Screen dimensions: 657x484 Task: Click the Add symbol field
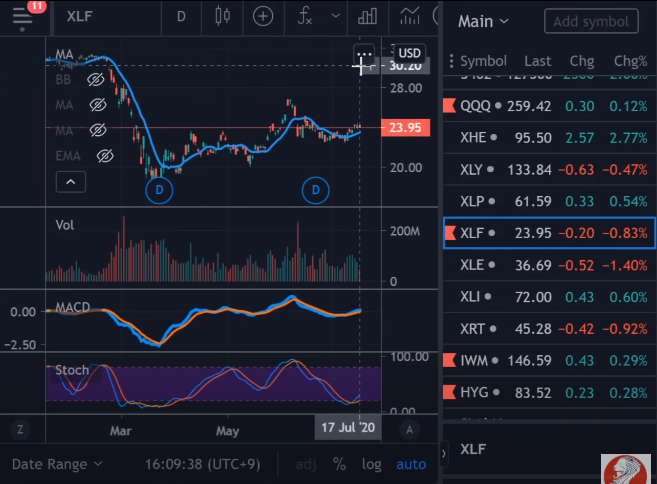point(591,21)
